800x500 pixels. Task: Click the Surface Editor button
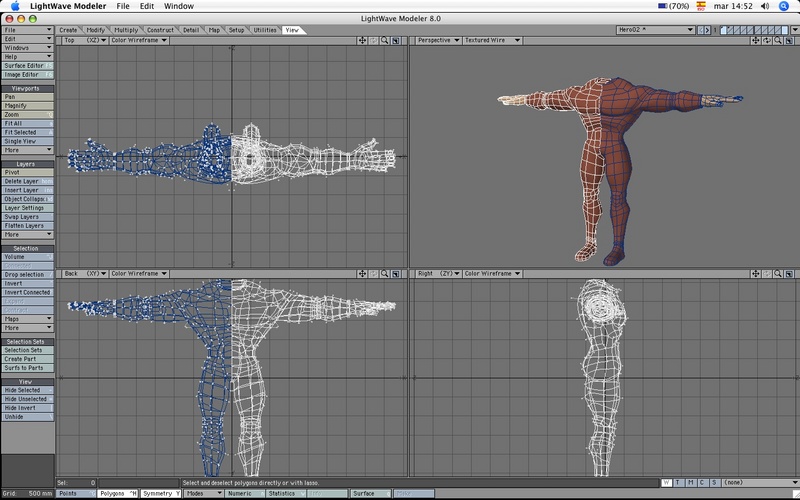click(27, 65)
